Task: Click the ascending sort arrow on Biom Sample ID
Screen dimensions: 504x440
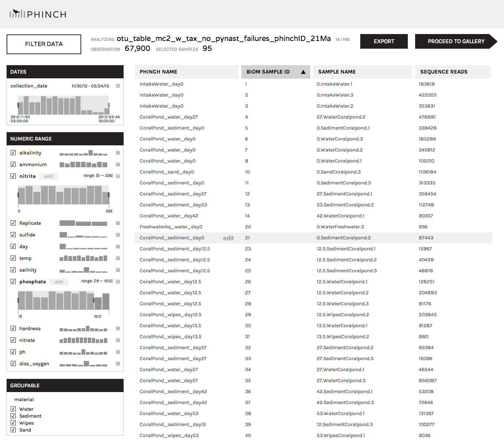Action: pyautogui.click(x=303, y=72)
